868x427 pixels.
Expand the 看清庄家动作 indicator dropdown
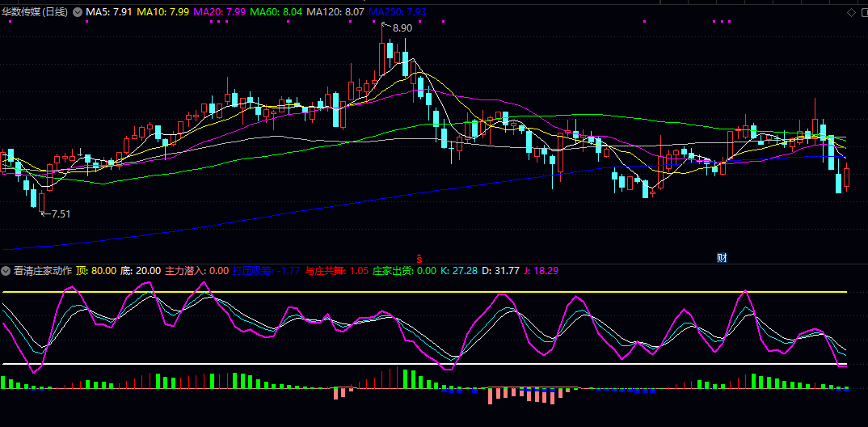6,271
